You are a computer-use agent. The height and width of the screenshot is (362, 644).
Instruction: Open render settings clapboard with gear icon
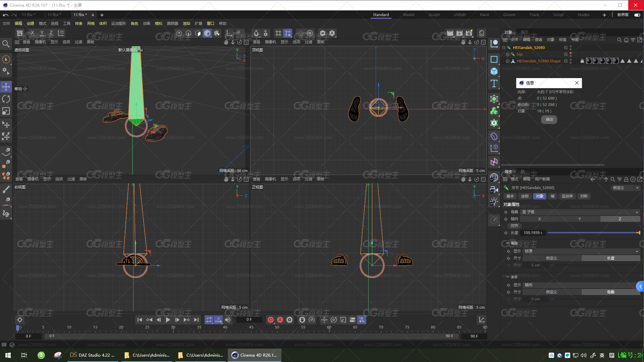coord(469,33)
